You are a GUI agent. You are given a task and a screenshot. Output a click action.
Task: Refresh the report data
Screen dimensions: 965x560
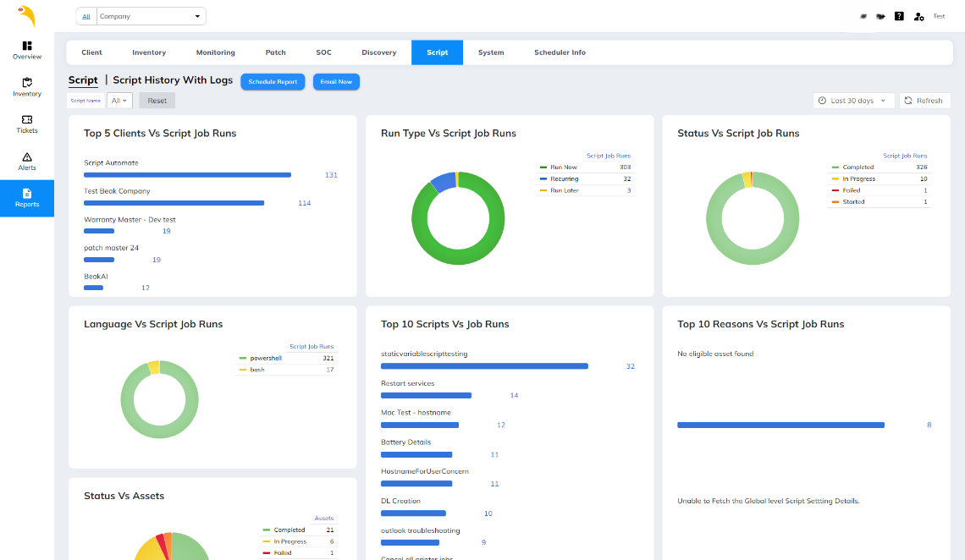(x=924, y=101)
